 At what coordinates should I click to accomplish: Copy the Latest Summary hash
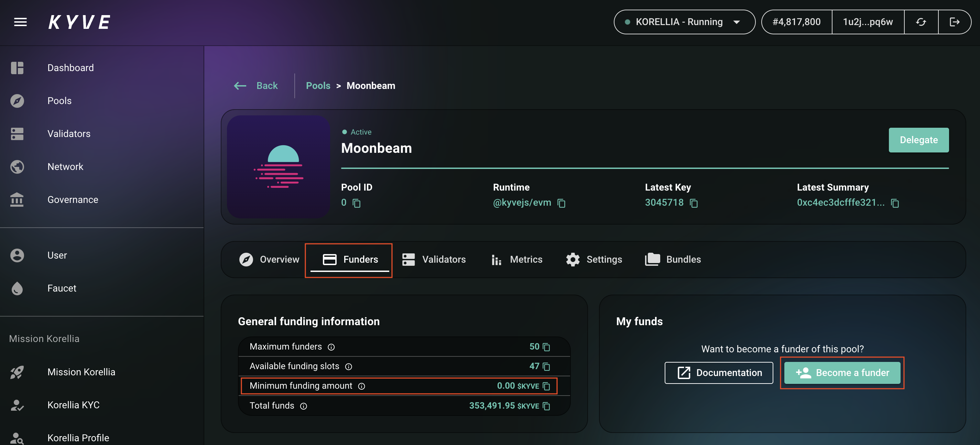[895, 203]
